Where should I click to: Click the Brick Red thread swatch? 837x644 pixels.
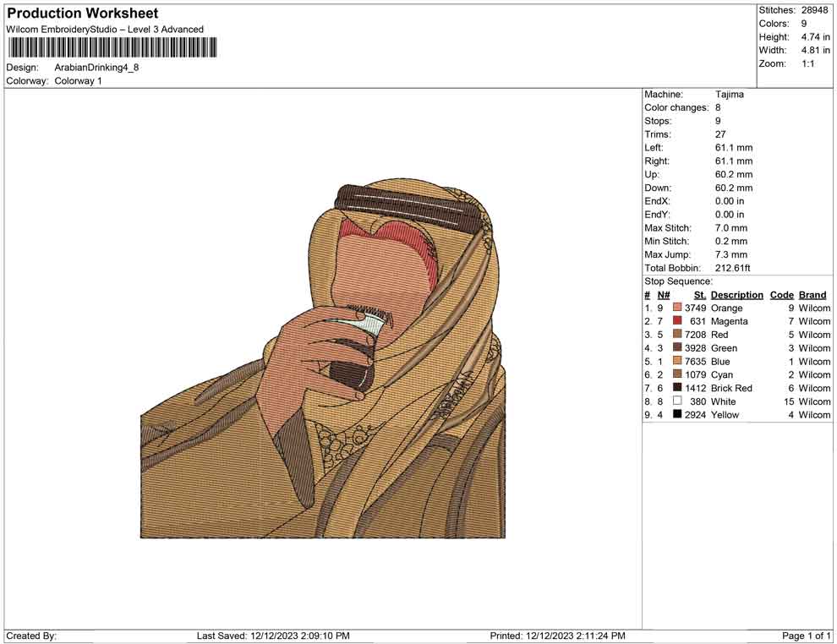677,387
